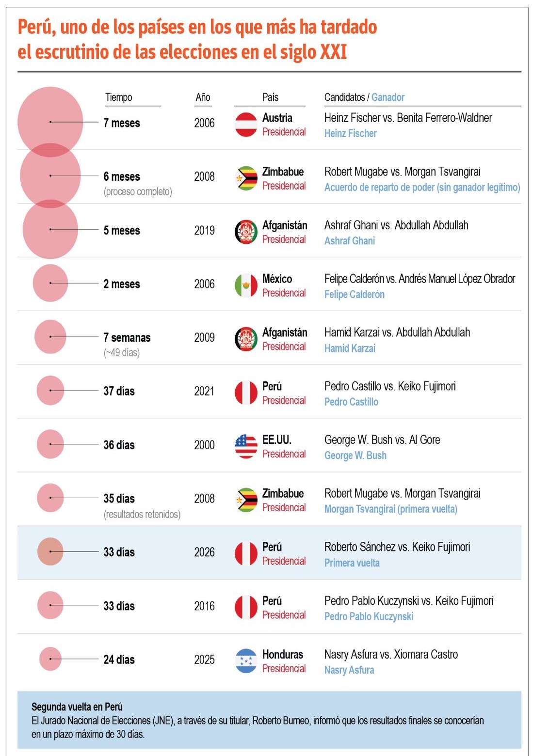This screenshot has width=533, height=756.
Task: Select the EE.UU. flag icon
Action: [x=246, y=446]
